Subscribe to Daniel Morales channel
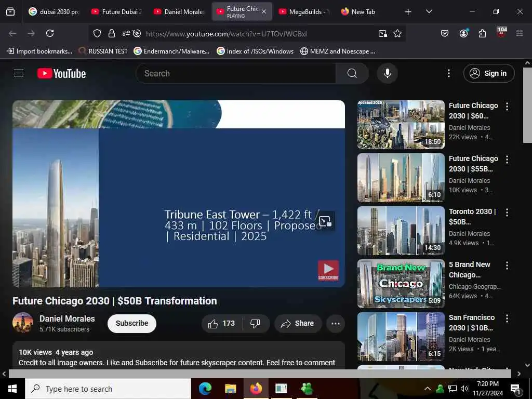532x399 pixels. pyautogui.click(x=132, y=323)
